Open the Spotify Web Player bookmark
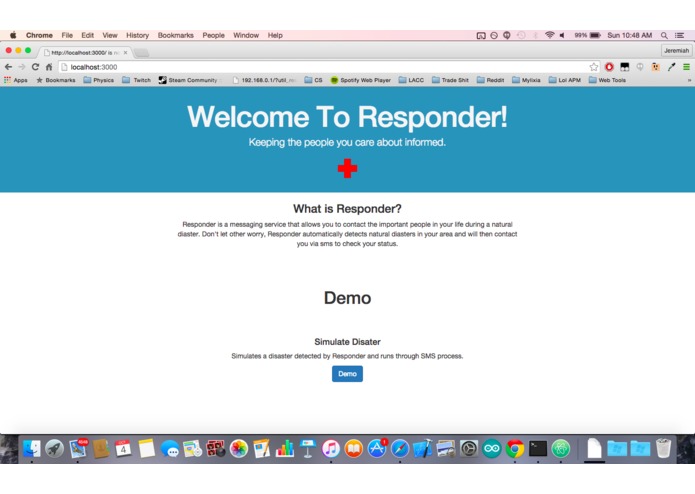695x494 pixels. tap(361, 80)
